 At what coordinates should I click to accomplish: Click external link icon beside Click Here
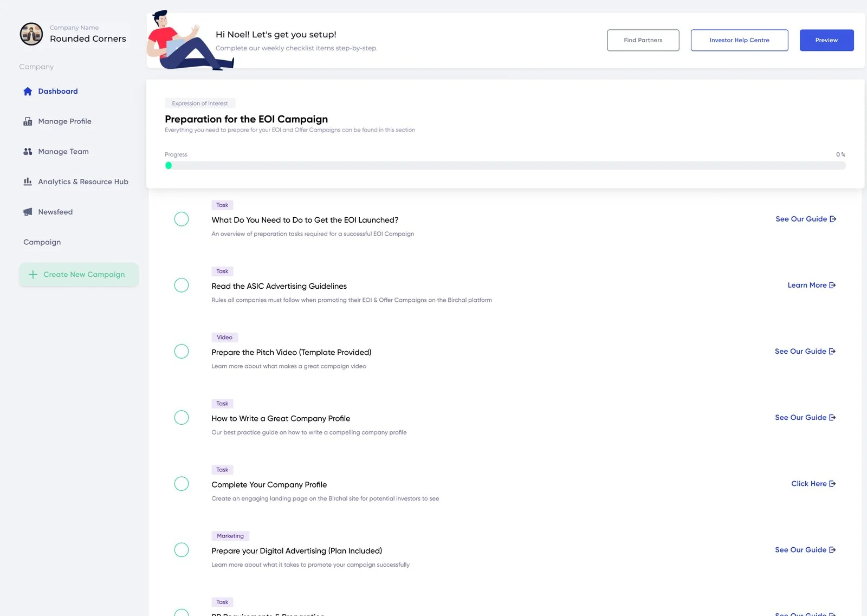click(x=832, y=483)
